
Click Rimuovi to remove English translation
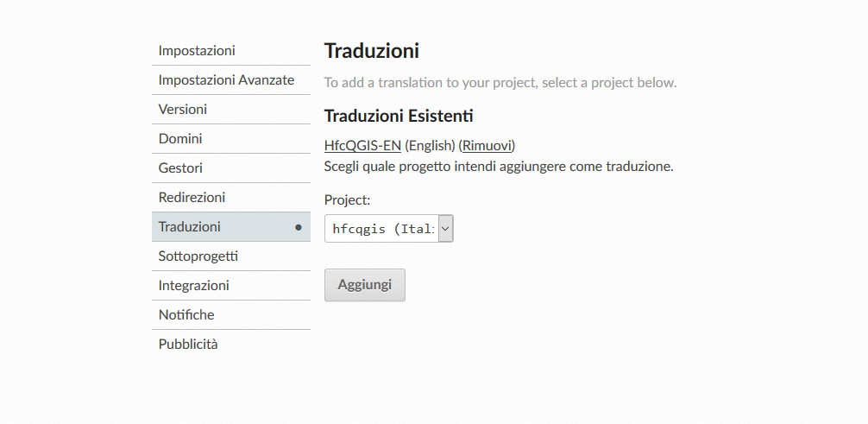point(487,145)
